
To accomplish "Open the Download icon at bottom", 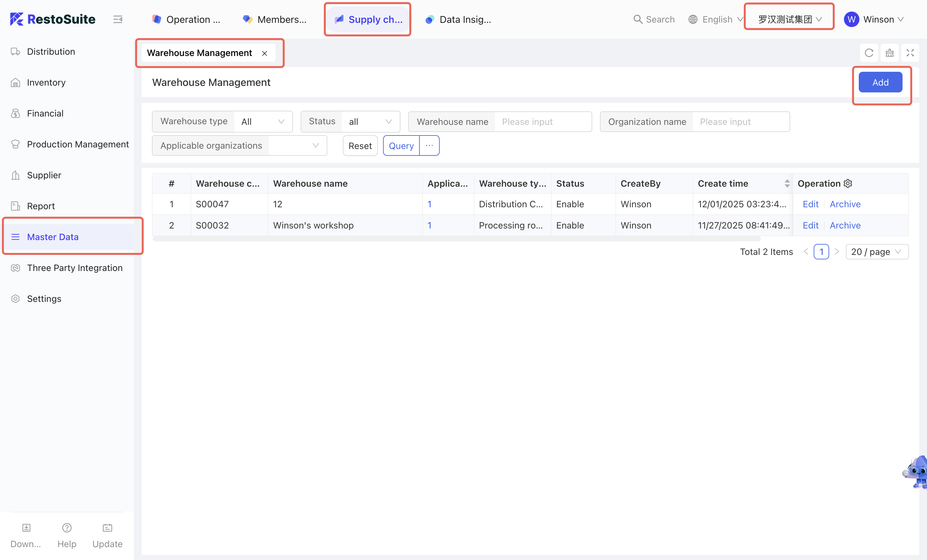I will point(26,528).
